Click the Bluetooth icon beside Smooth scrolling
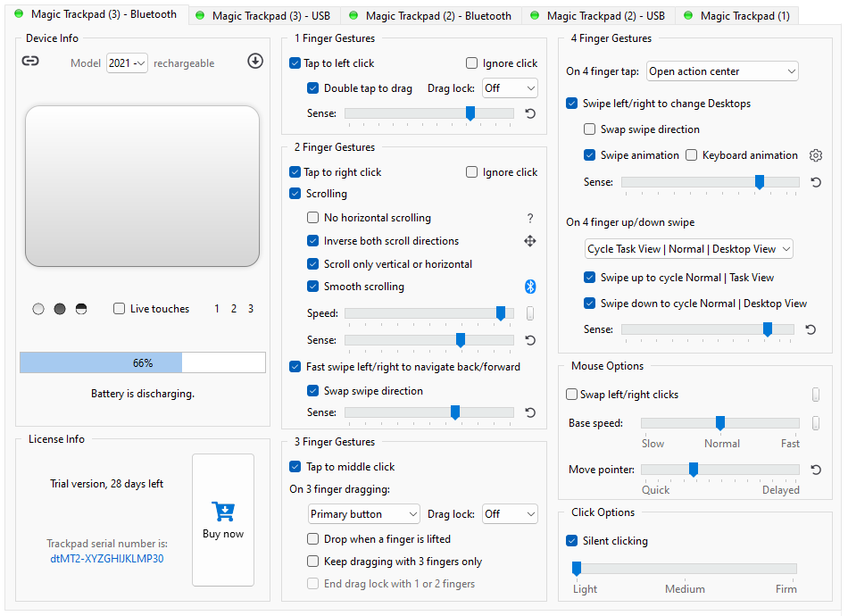Image resolution: width=848 pixels, height=616 pixels. click(529, 287)
